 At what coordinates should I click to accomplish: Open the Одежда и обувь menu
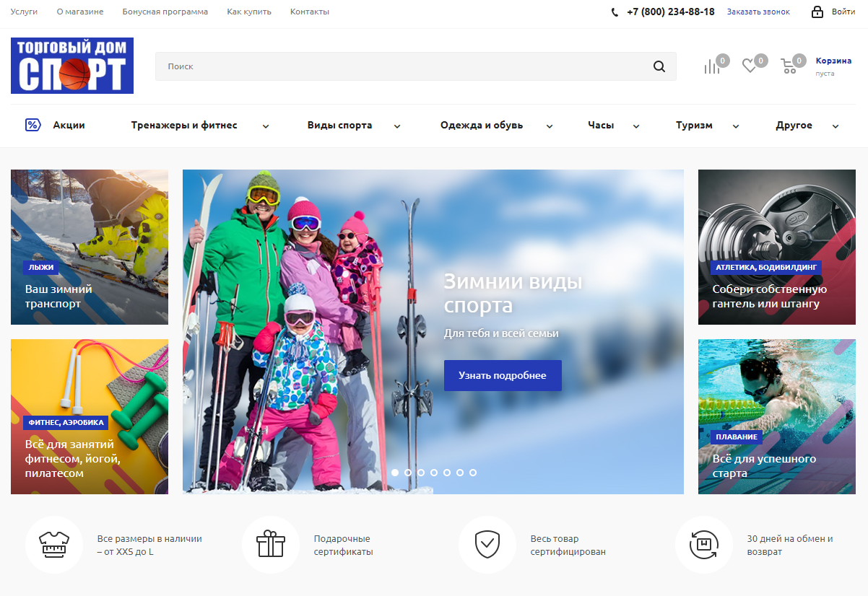482,125
